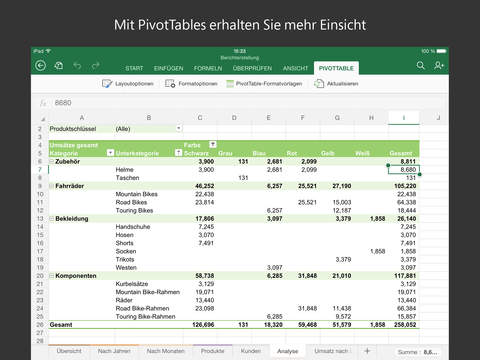The width and height of the screenshot is (480, 360).
Task: Redo the last action
Action: coord(96,65)
